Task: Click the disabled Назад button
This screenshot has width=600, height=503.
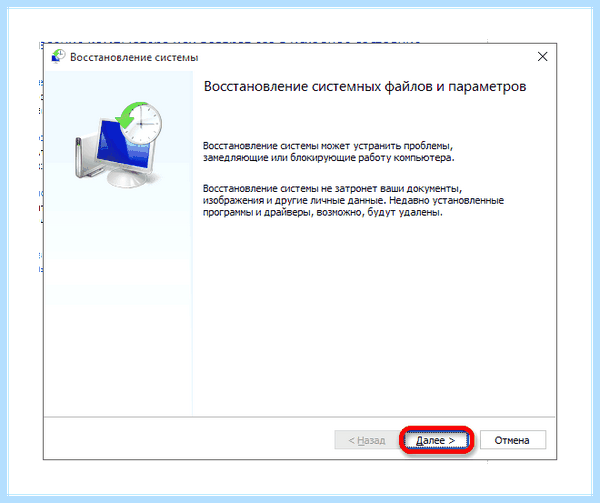Action: click(x=367, y=440)
